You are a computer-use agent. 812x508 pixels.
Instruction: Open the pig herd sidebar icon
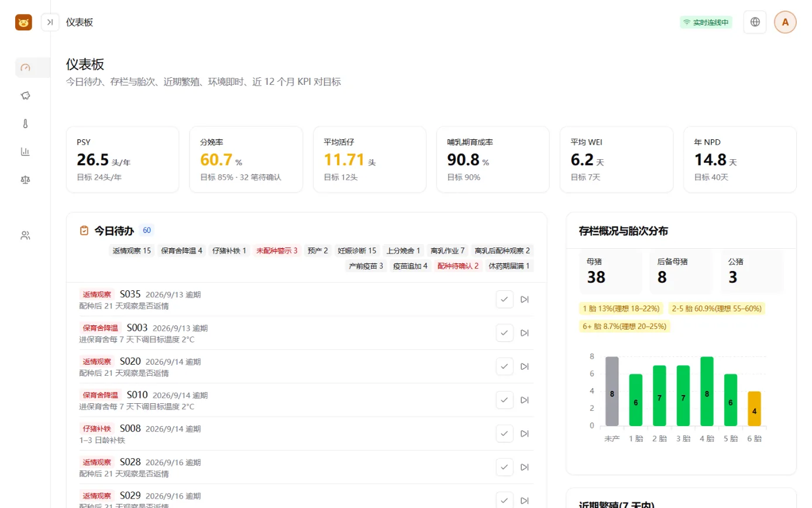click(x=25, y=95)
